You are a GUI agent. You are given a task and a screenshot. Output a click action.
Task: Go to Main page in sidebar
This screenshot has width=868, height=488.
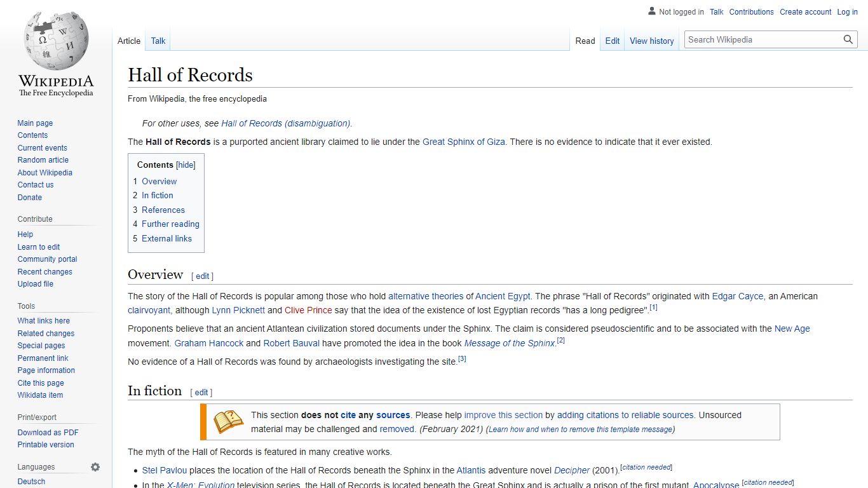click(35, 123)
